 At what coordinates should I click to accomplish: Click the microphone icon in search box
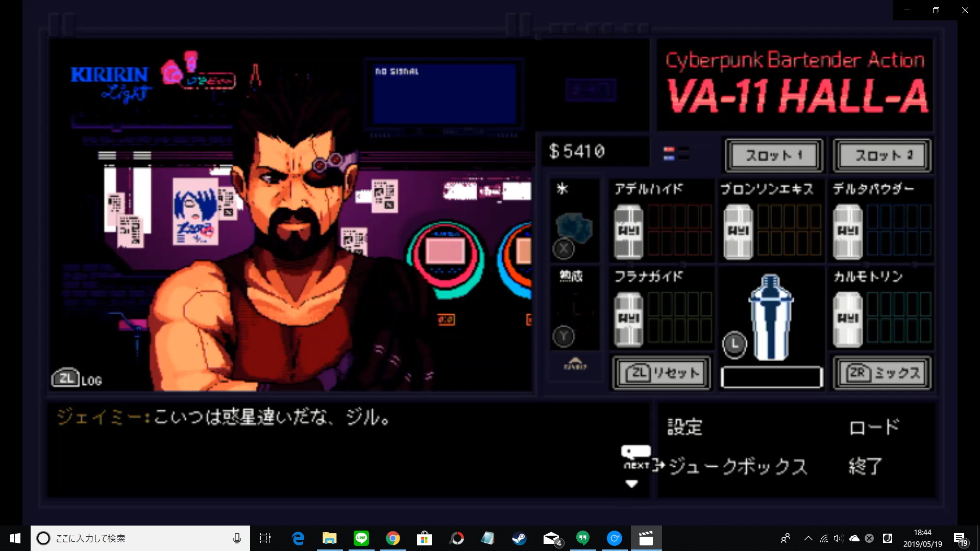(237, 538)
